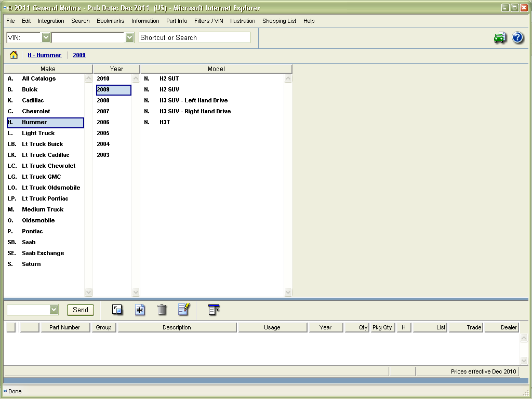Open the Help menu
The image size is (532, 399).
309,21
